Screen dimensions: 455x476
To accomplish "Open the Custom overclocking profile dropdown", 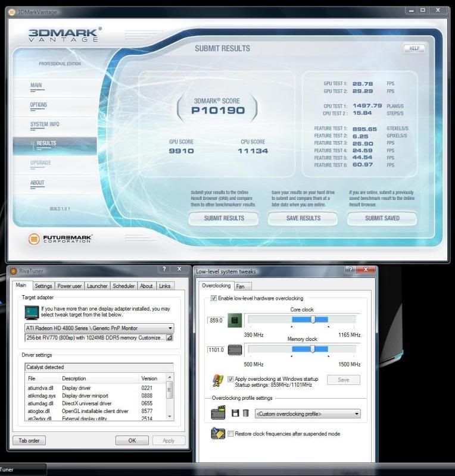I will [x=356, y=414].
